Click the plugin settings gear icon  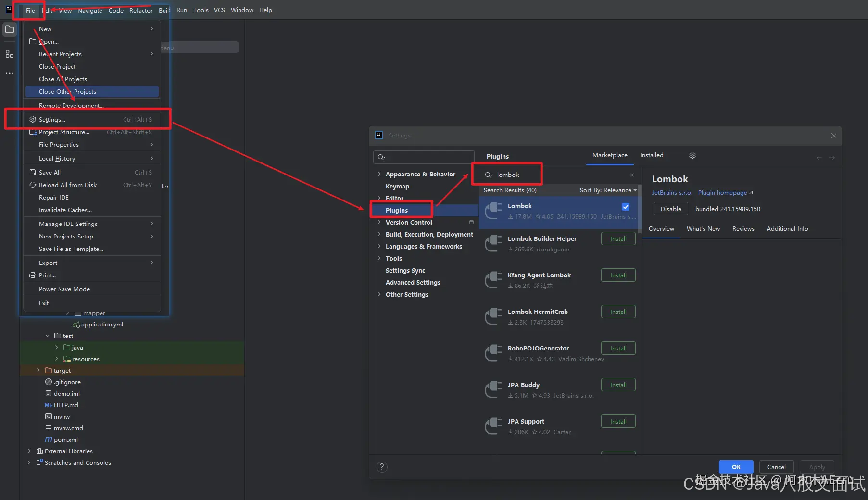(692, 155)
